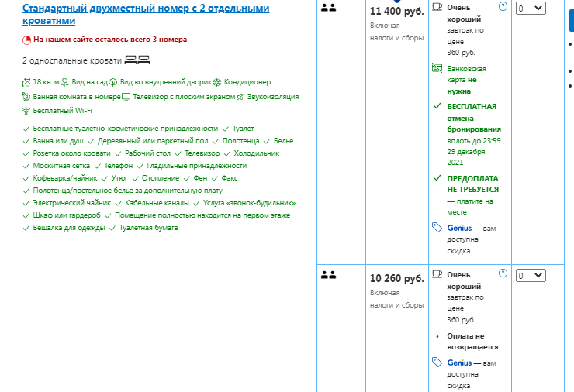The height and width of the screenshot is (392, 574).
Task: Click the soundproofing icon
Action: tap(240, 97)
